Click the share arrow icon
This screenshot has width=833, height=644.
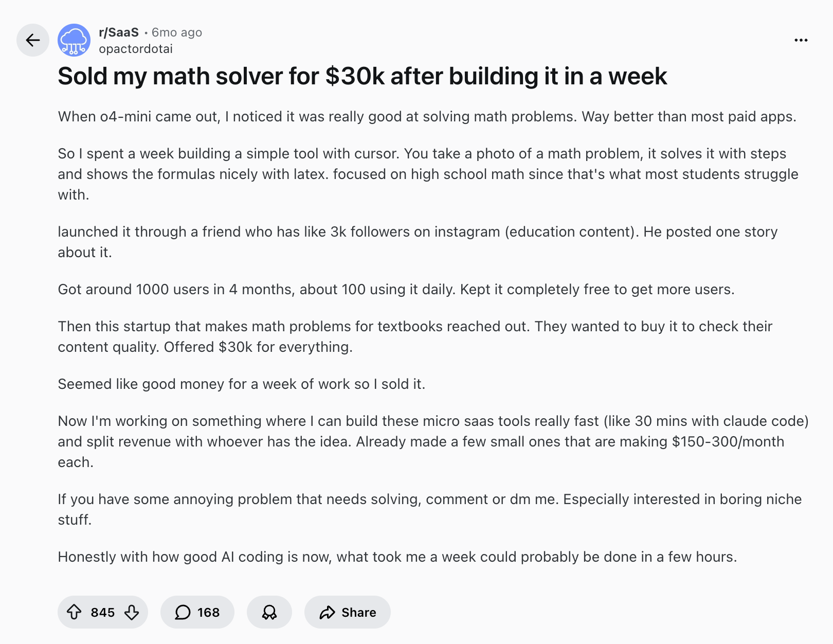[328, 612]
